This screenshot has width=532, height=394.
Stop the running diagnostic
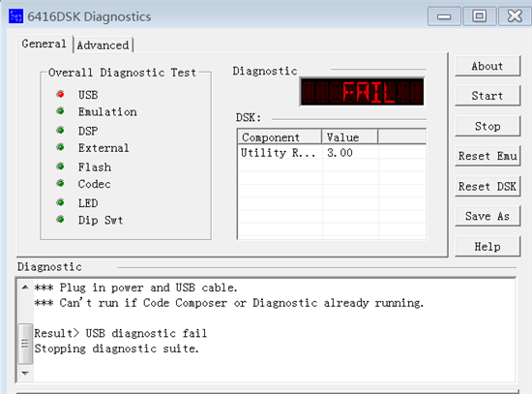[488, 126]
